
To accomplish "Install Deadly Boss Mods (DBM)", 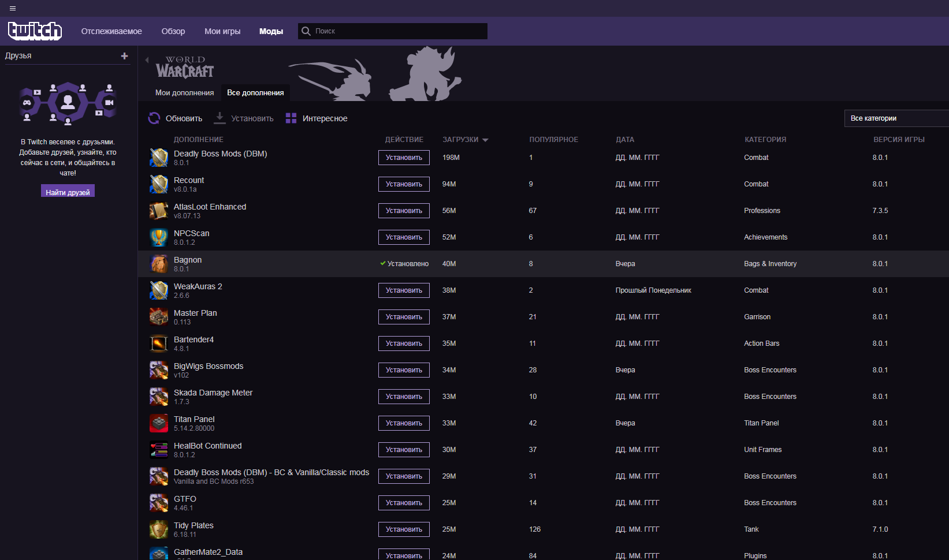I will click(x=404, y=158).
